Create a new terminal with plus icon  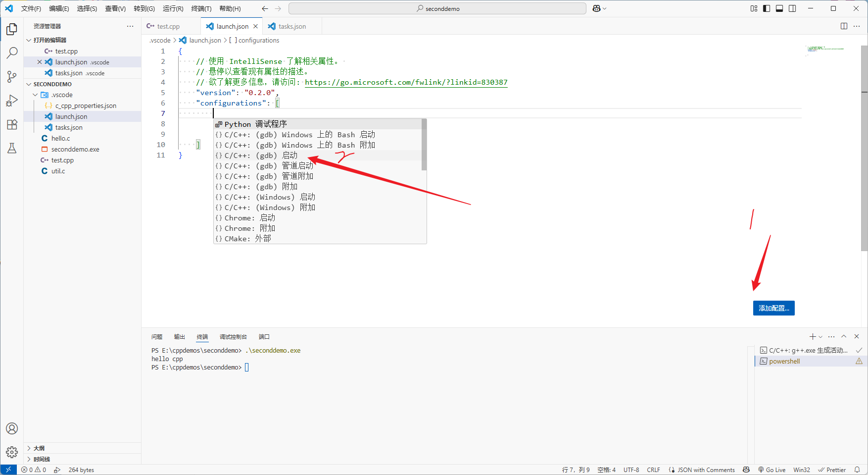812,337
